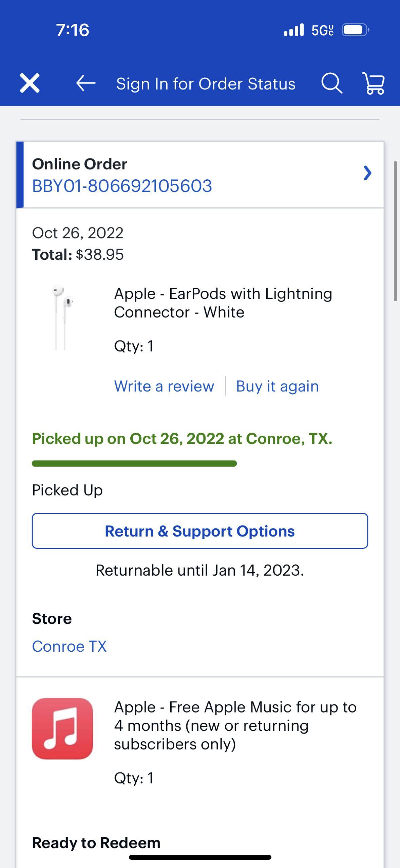Tap the battery icon in status bar

[355, 30]
